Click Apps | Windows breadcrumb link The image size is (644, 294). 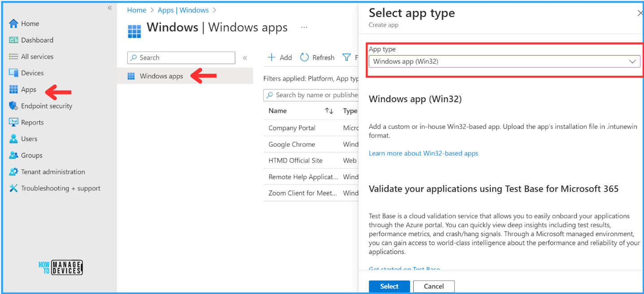(183, 10)
